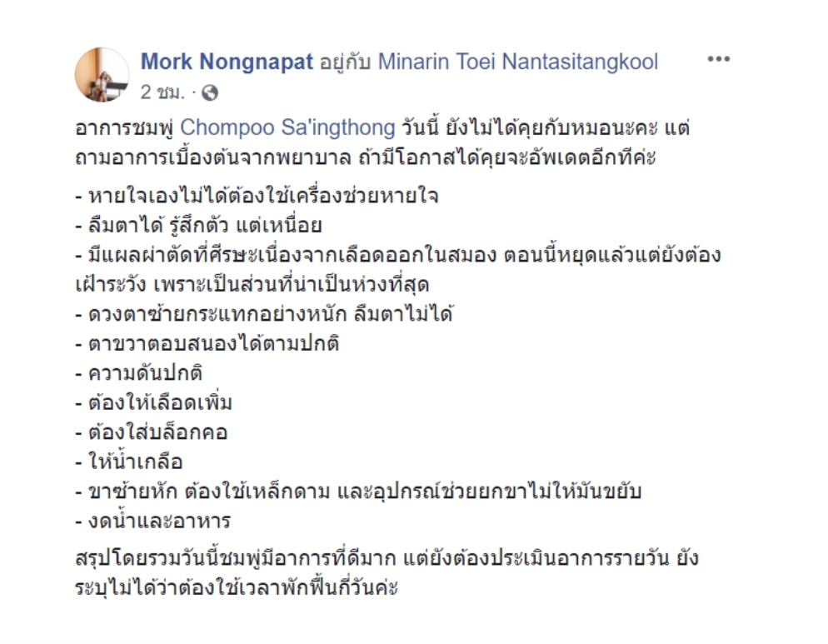Image resolution: width=828 pixels, height=644 pixels.
Task: Open Minarin Toei Nantasitangkool's tagged profile
Action: pos(518,62)
